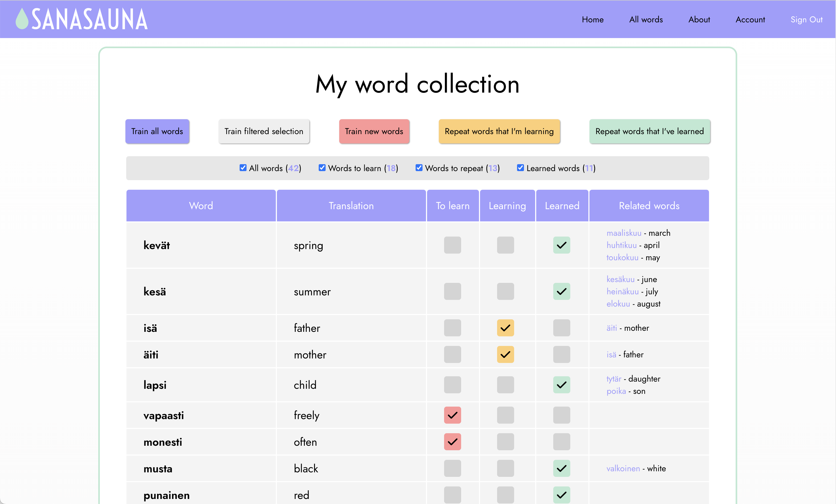
Task: Uncheck the Learned box for musta
Action: [562, 468]
